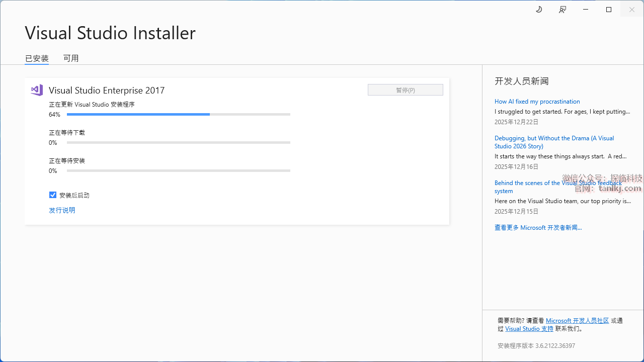The height and width of the screenshot is (362, 644).
Task: Click 查看更多 Microsoft 开发者新闻 link
Action: [538, 228]
